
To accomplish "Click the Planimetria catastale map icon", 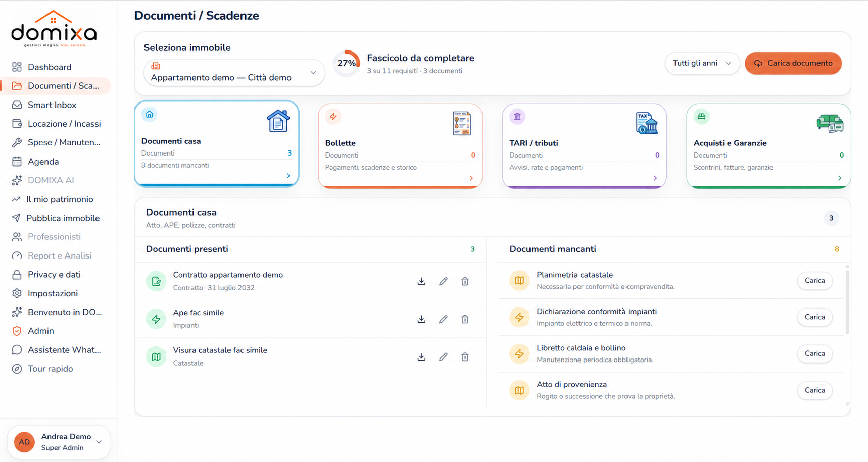I will coord(519,280).
